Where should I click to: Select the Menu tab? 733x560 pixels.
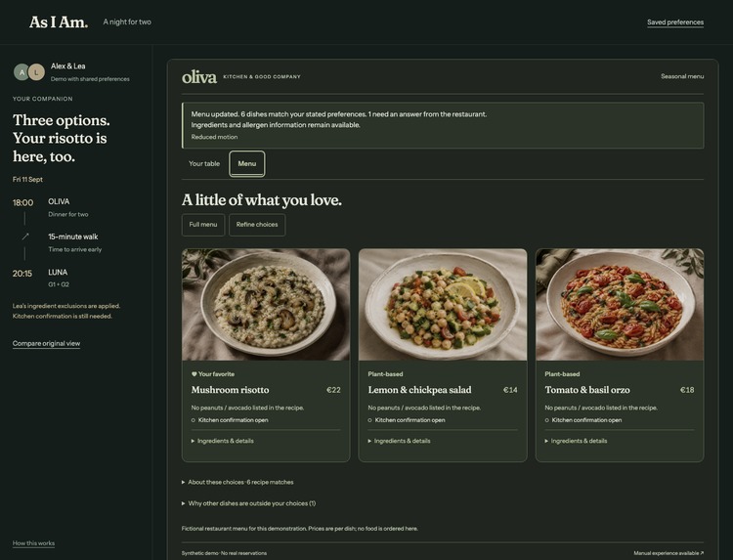coord(247,163)
